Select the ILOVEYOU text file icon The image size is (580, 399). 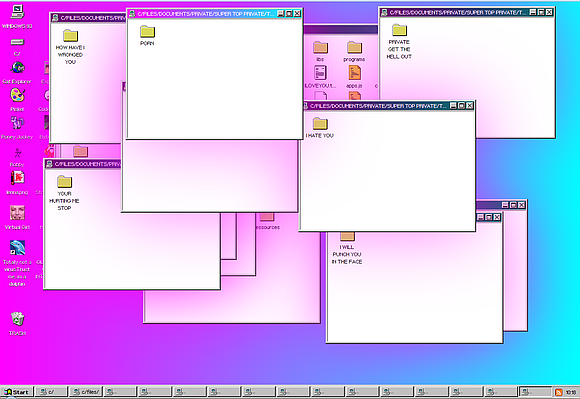click(320, 73)
